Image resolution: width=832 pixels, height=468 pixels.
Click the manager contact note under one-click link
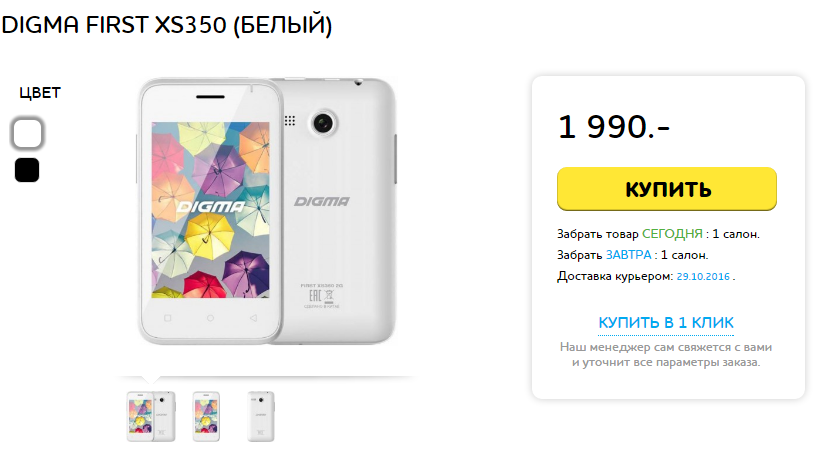666,354
